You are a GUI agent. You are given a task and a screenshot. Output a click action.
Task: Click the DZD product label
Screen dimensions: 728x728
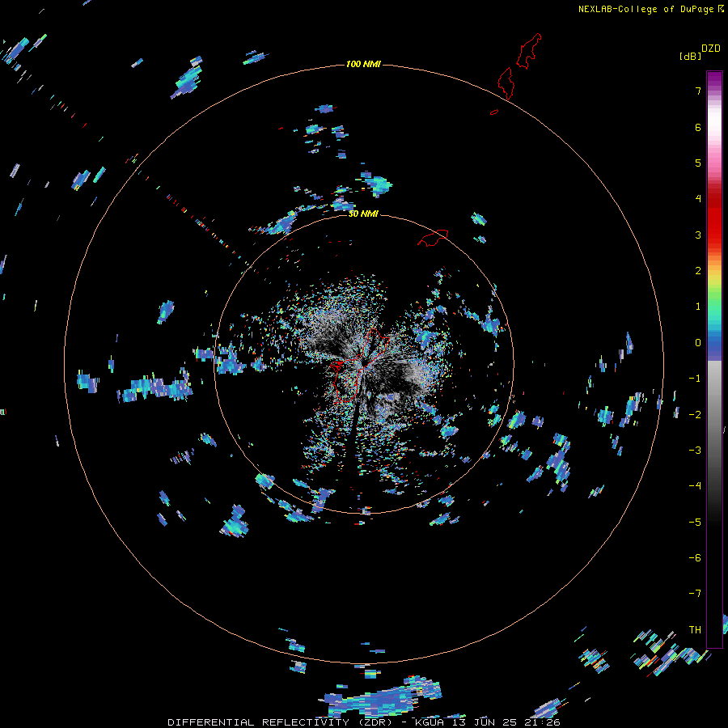click(711, 49)
